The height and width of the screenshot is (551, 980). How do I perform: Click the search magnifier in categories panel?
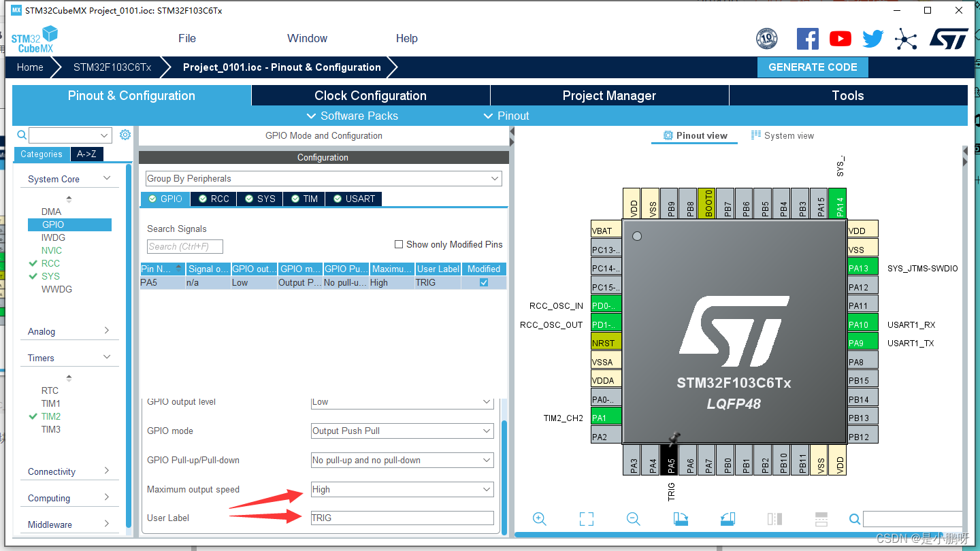(x=22, y=135)
